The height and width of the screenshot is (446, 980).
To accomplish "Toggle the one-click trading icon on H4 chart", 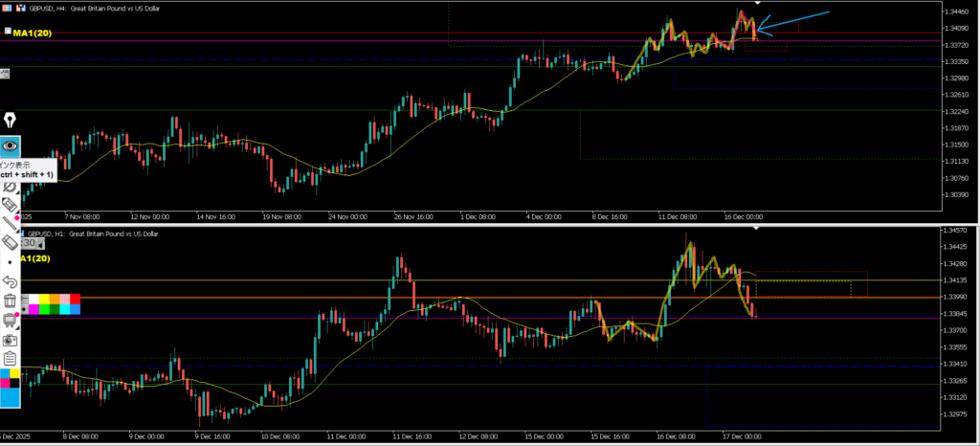I will pos(7,6).
